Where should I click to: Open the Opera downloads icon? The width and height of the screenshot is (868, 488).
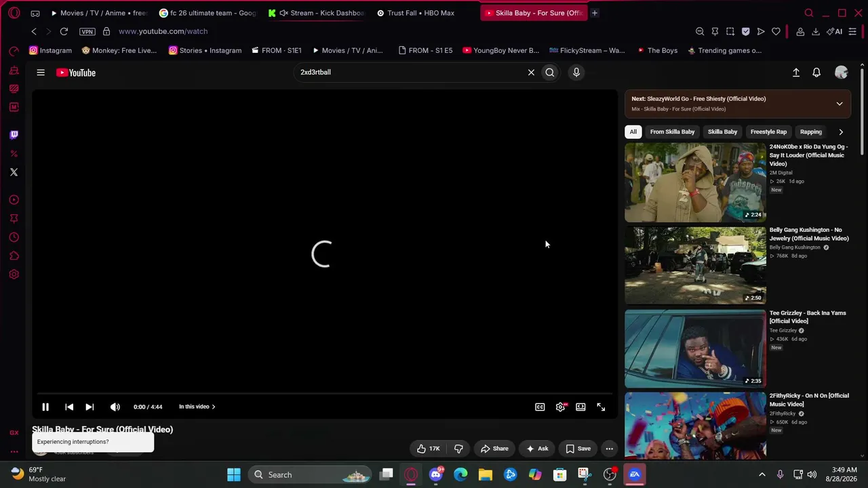[816, 31]
